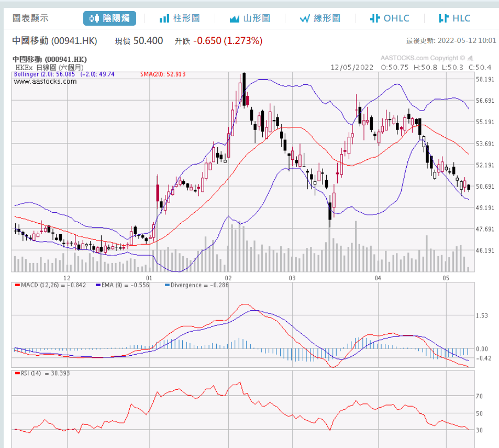Click the RSI 70 level label
The image size is (499, 448).
(479, 396)
